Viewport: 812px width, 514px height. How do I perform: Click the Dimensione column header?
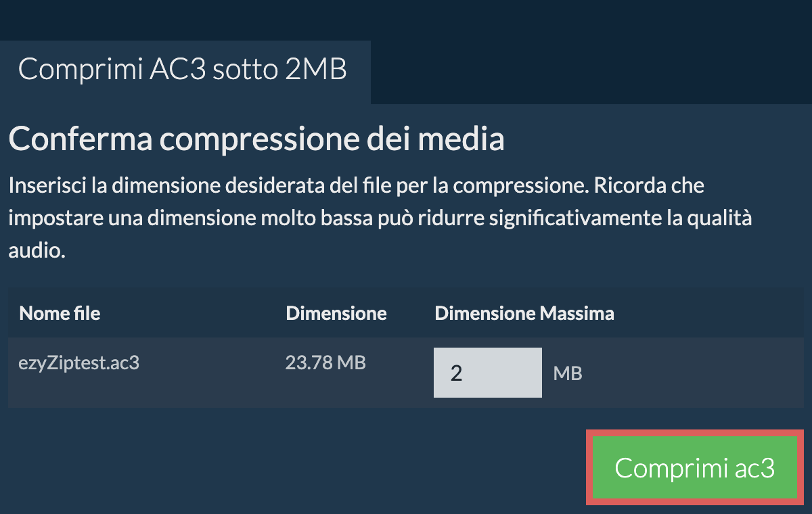coord(336,314)
